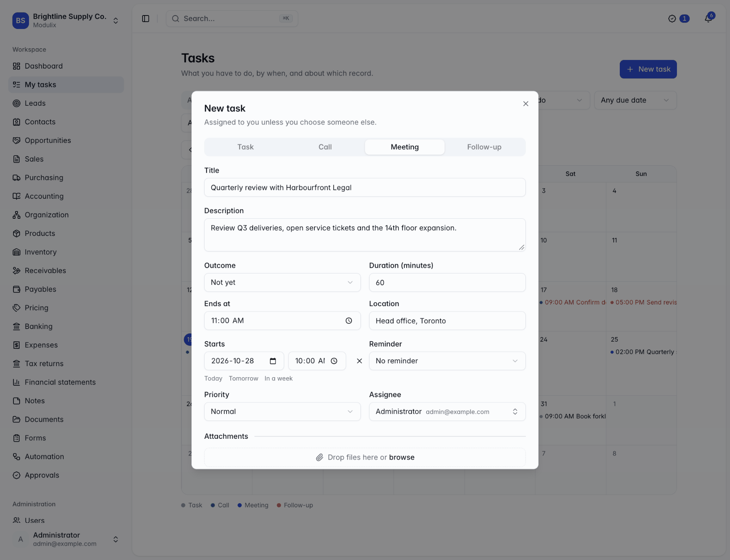
Task: Open the Dashboard sidebar icon
Action: 16,66
